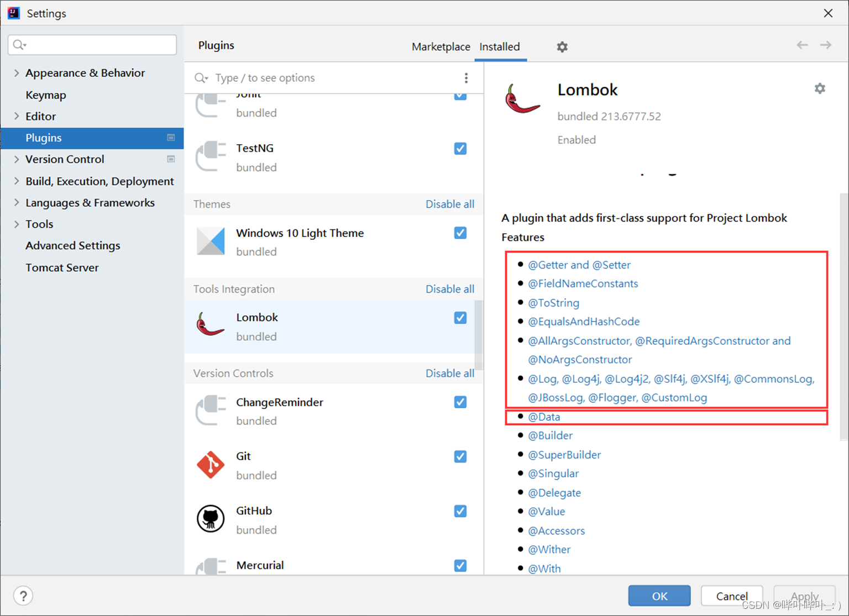Toggle the Lombok plugin checkbox
The image size is (849, 616).
coord(460,318)
